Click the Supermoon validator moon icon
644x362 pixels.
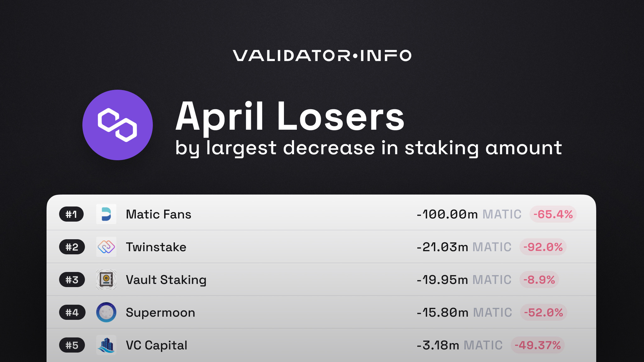[106, 313]
